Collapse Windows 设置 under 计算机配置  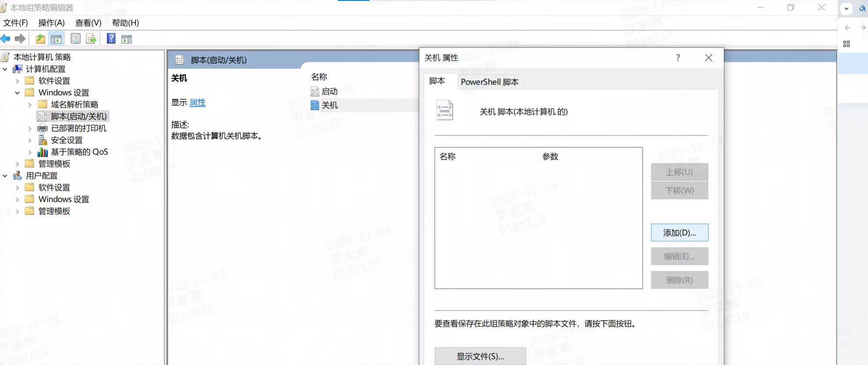click(17, 93)
